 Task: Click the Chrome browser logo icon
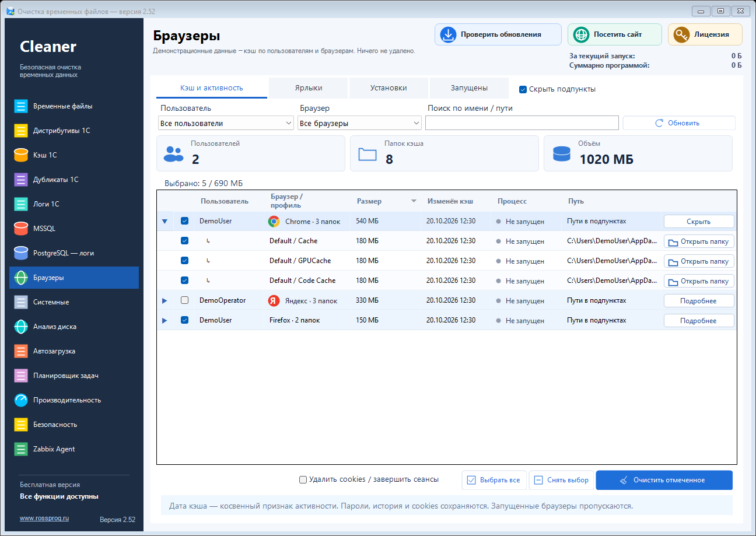274,222
